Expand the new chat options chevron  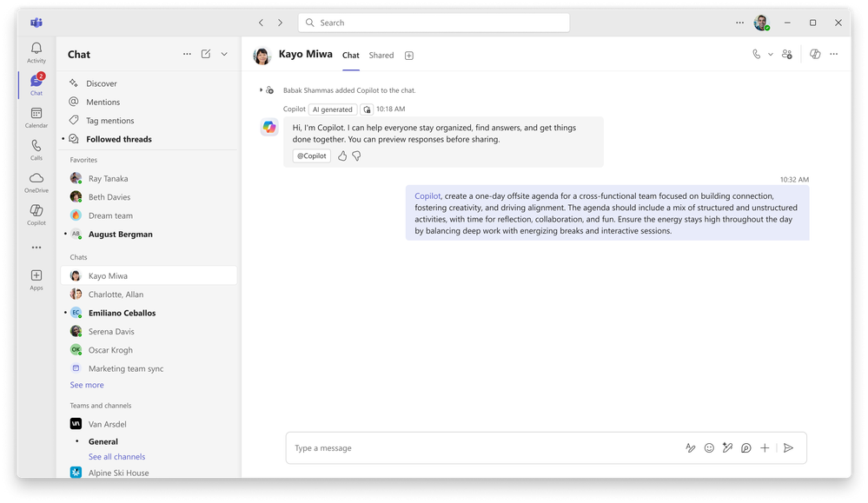(x=224, y=54)
